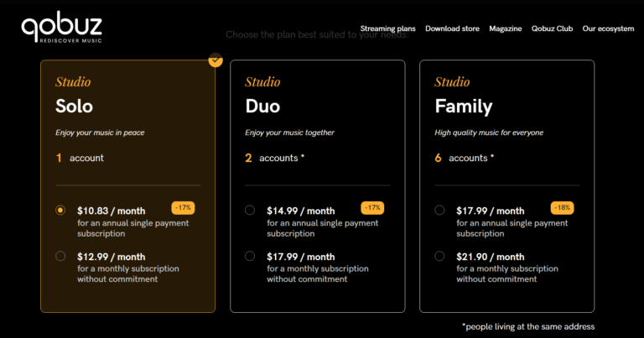The height and width of the screenshot is (338, 644).
Task: Click the checkmark badge on Solo card
Action: (216, 60)
